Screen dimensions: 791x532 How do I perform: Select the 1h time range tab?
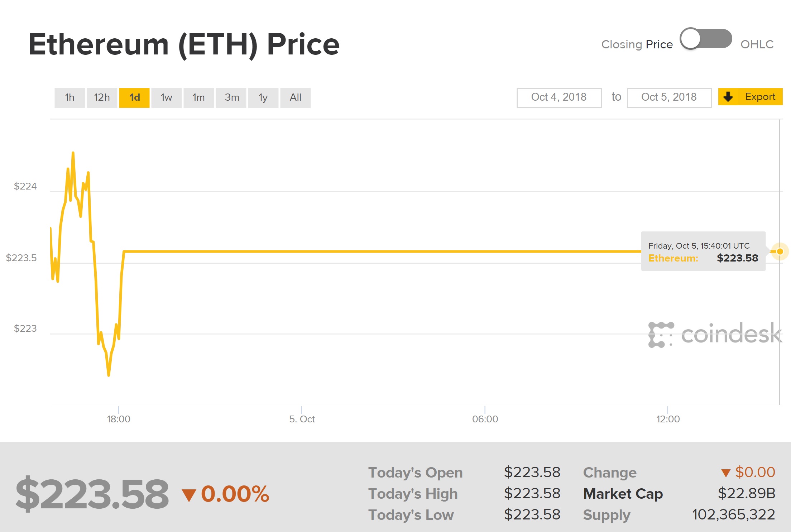tap(69, 97)
